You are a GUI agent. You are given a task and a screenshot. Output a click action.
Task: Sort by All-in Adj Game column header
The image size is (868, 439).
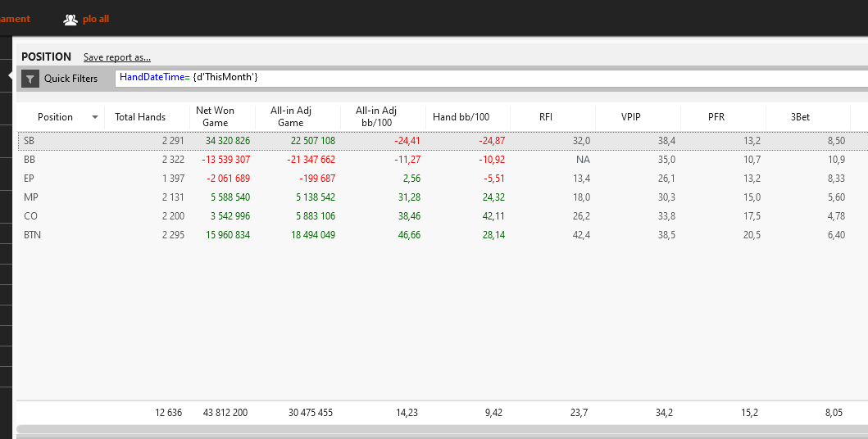point(291,116)
